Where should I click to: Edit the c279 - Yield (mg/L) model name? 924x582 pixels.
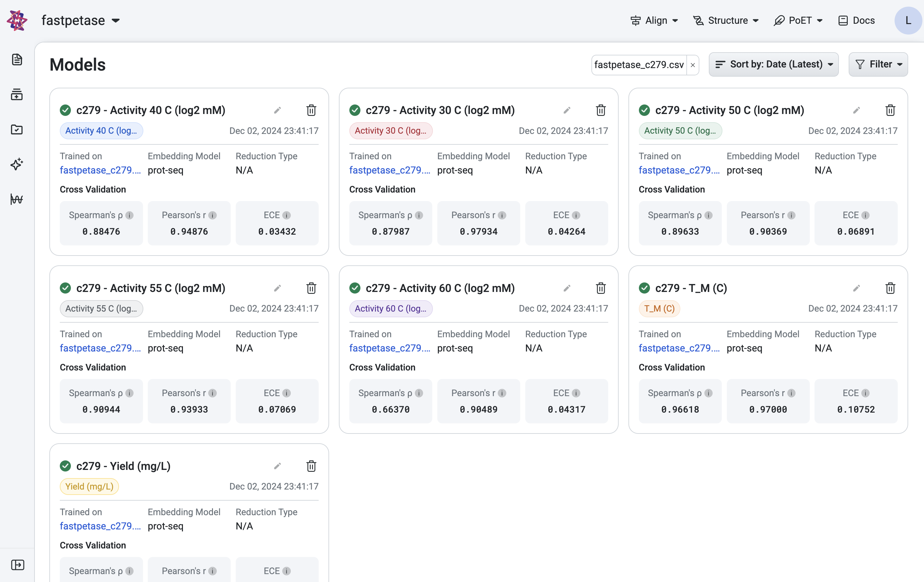pyautogui.click(x=278, y=466)
